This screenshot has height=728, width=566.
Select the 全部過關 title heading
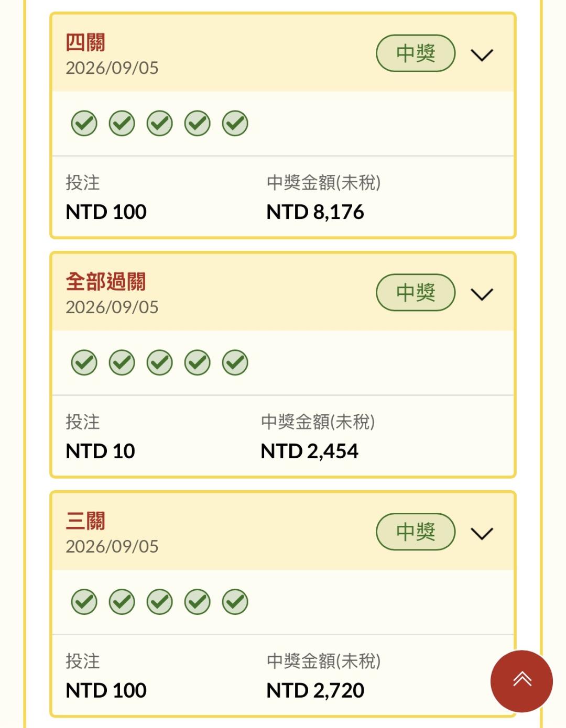[106, 282]
